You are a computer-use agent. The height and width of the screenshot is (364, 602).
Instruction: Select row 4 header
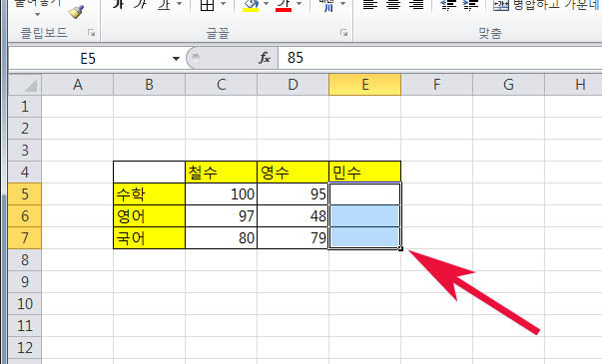[25, 172]
